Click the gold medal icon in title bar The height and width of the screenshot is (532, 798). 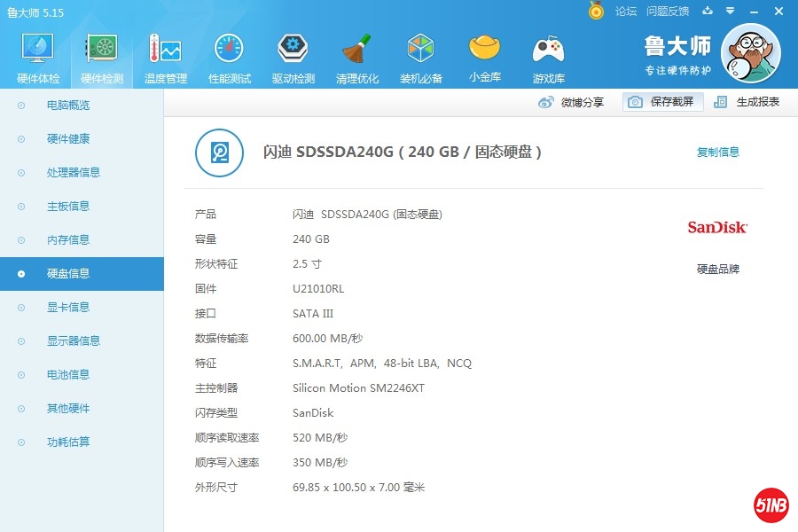pos(597,11)
